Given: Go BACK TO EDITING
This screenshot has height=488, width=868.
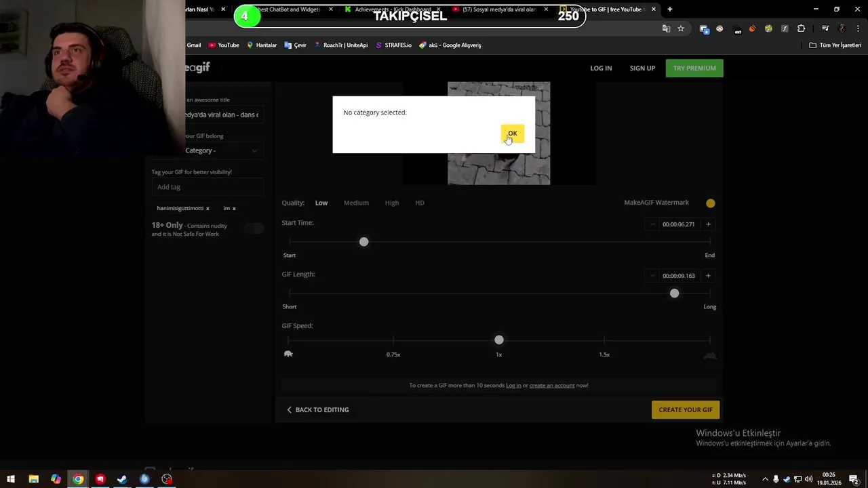Looking at the screenshot, I should (x=317, y=409).
